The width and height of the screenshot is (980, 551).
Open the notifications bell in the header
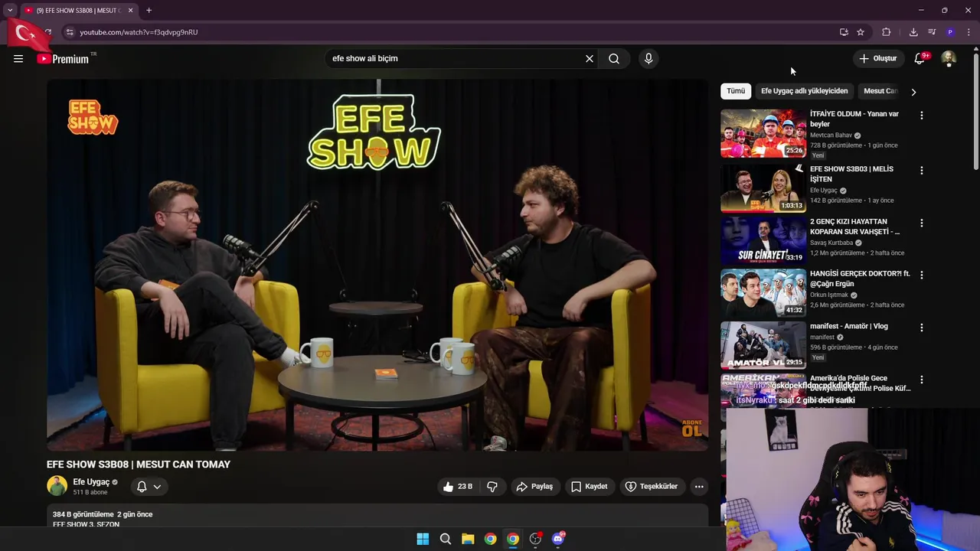click(x=920, y=58)
